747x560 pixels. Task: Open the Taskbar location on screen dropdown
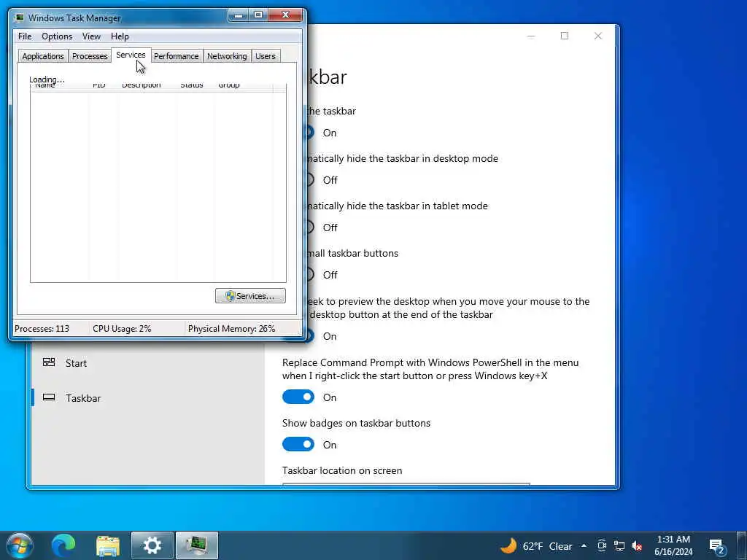click(406, 484)
